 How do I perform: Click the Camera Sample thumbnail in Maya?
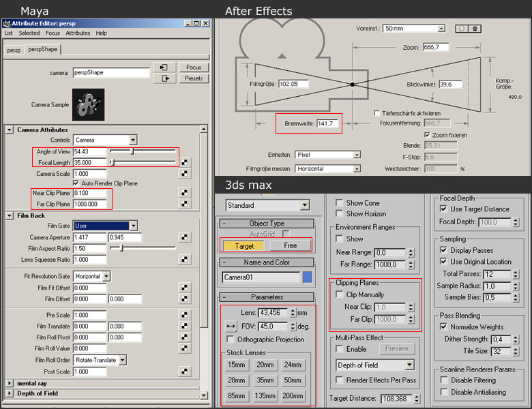pyautogui.click(x=88, y=104)
